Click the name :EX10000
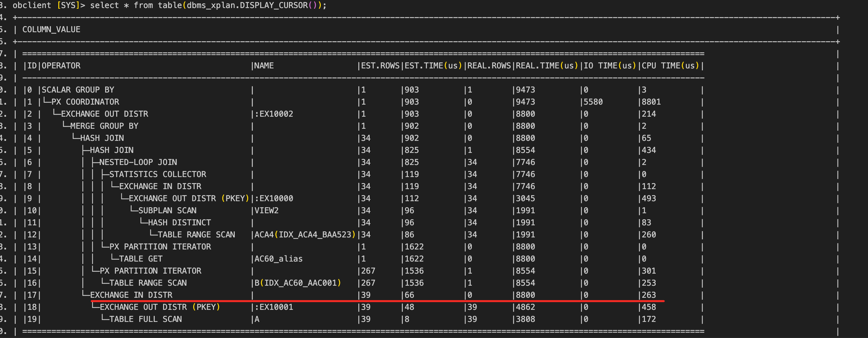 (x=274, y=199)
